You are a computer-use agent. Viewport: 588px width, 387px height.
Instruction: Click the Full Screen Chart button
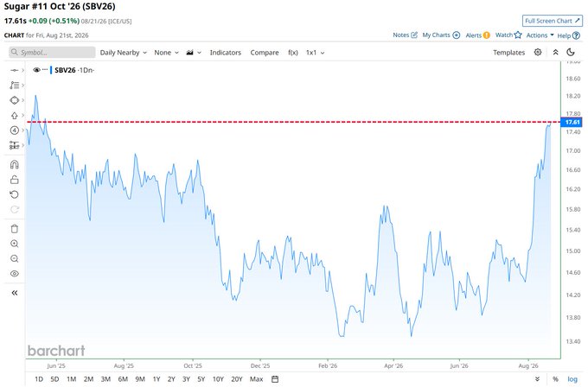coord(553,21)
